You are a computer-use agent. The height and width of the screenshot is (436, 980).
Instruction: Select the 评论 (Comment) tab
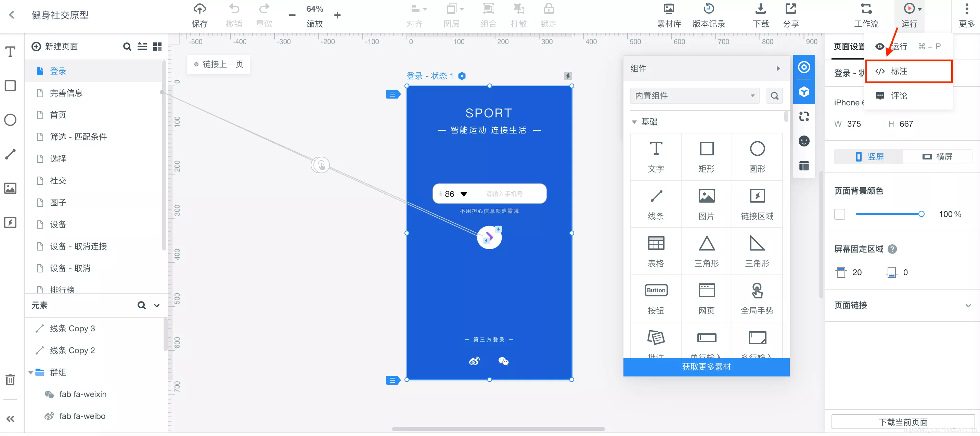coord(898,95)
